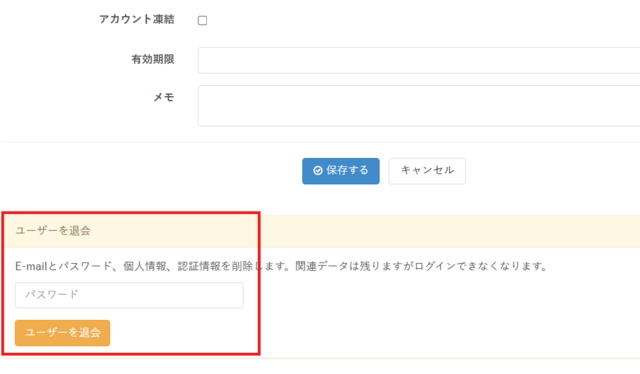Click the アカウント凍結 label

coord(137,19)
